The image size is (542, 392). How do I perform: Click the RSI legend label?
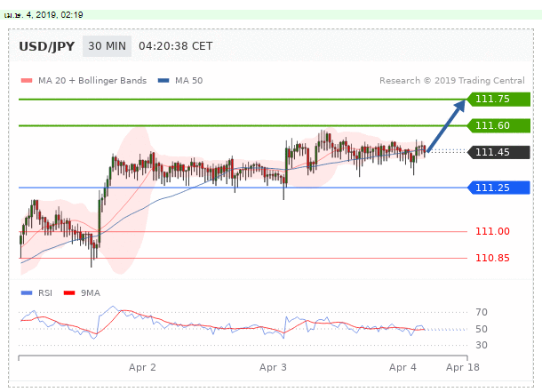(45, 293)
